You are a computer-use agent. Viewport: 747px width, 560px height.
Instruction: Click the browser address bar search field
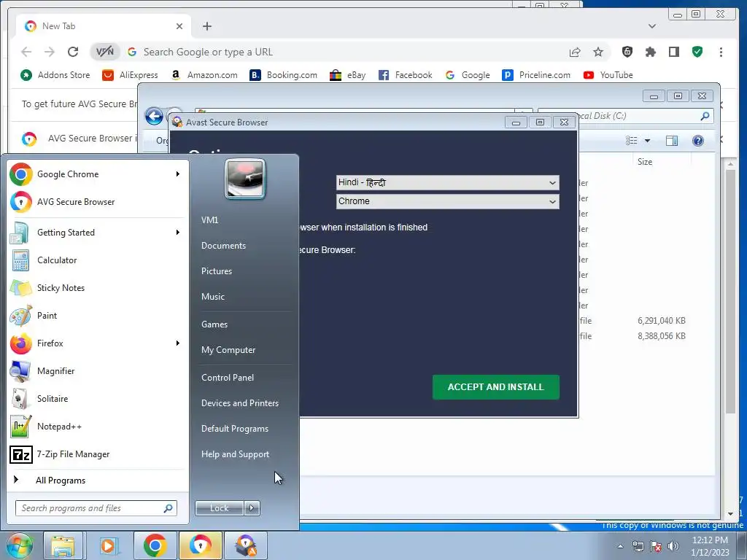(x=350, y=52)
